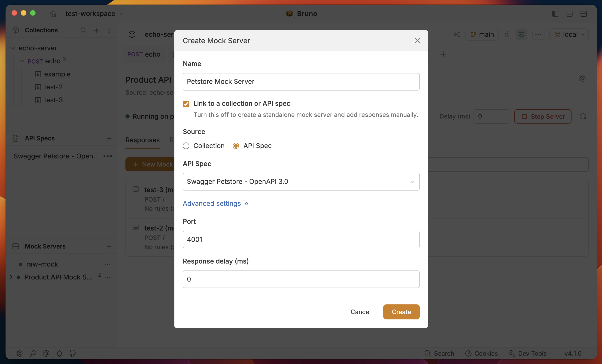The height and width of the screenshot is (364, 602).
Task: Select API Spec source radio button
Action: 236,146
